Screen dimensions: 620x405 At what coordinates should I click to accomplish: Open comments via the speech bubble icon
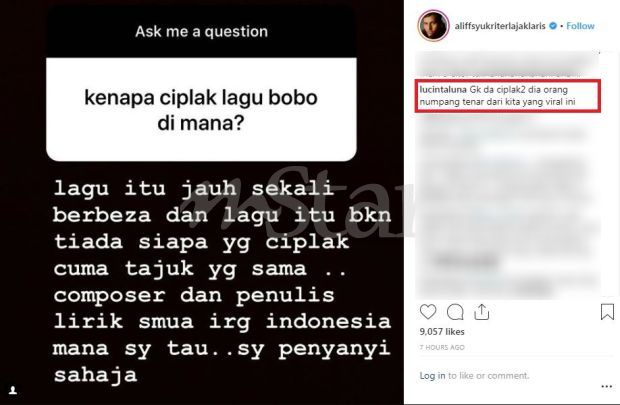point(455,312)
